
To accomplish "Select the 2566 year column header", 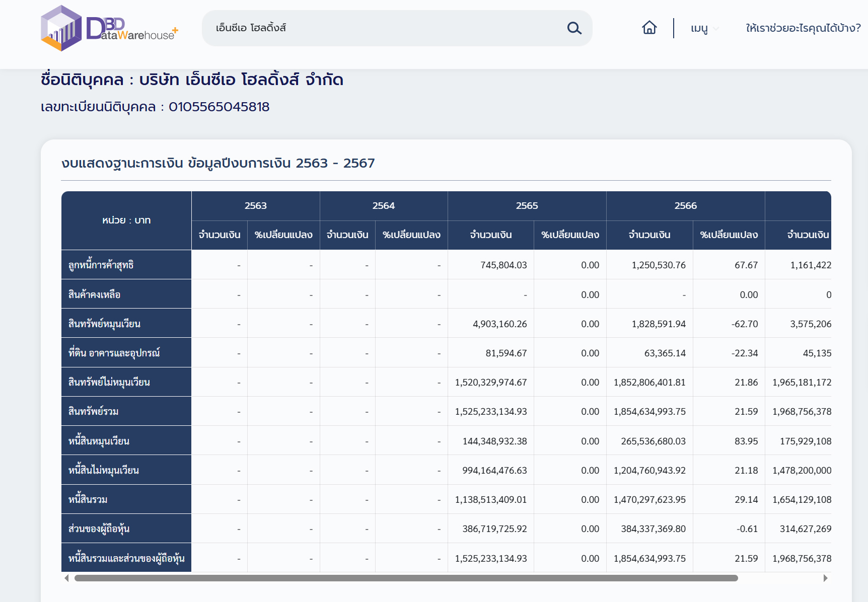I will 685,206.
